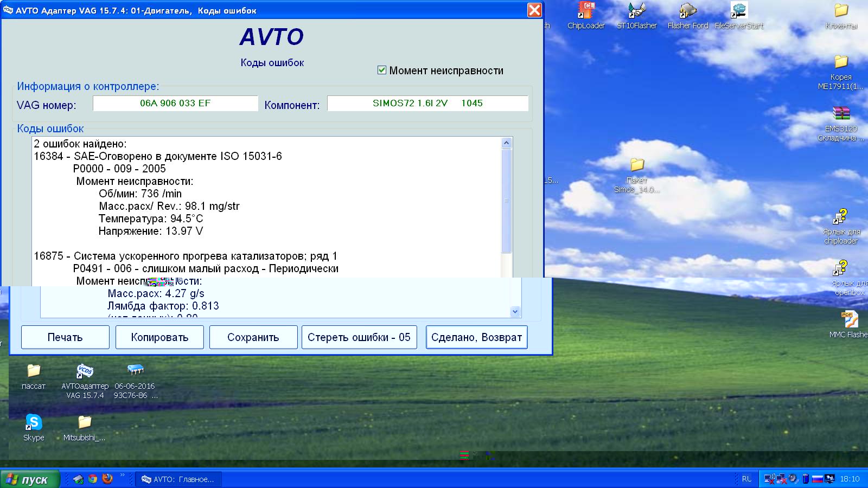
Task: Open the ST10Flasher desktop icon
Action: tap(636, 11)
